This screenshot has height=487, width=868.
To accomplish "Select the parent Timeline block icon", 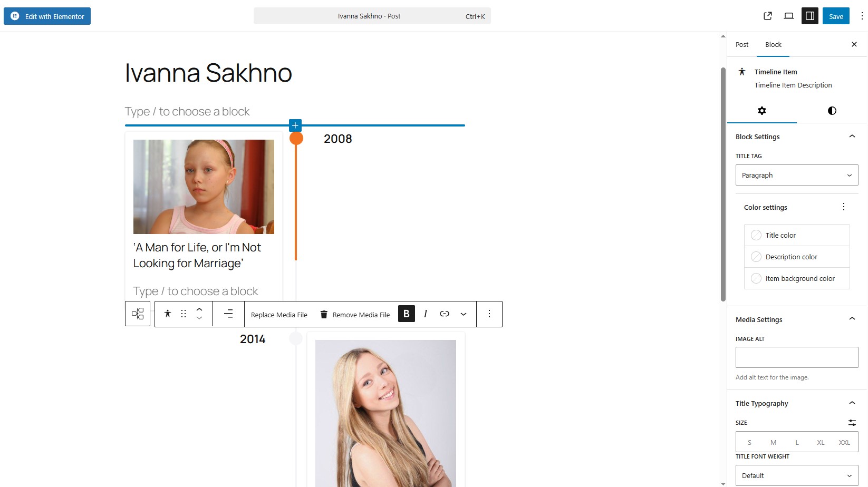I will [x=138, y=314].
